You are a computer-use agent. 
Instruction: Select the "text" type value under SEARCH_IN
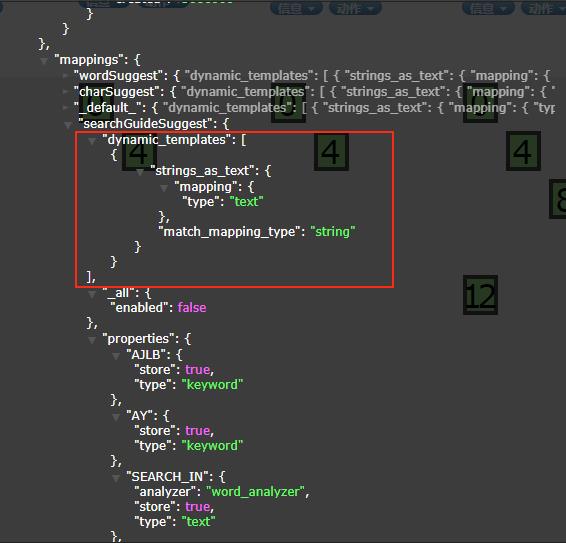point(199,522)
